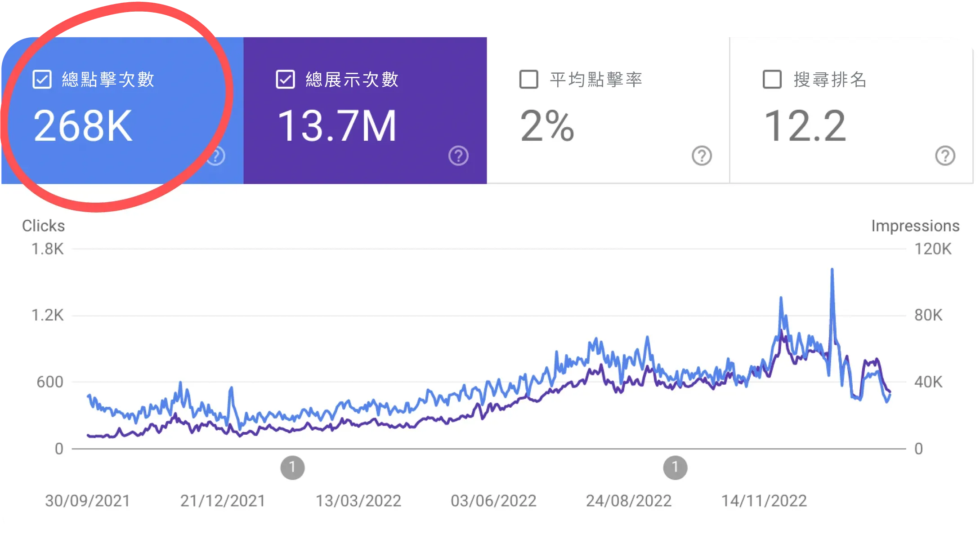The image size is (980, 543).
Task: Disable the 總展示次數 checkbox
Action: tap(285, 80)
